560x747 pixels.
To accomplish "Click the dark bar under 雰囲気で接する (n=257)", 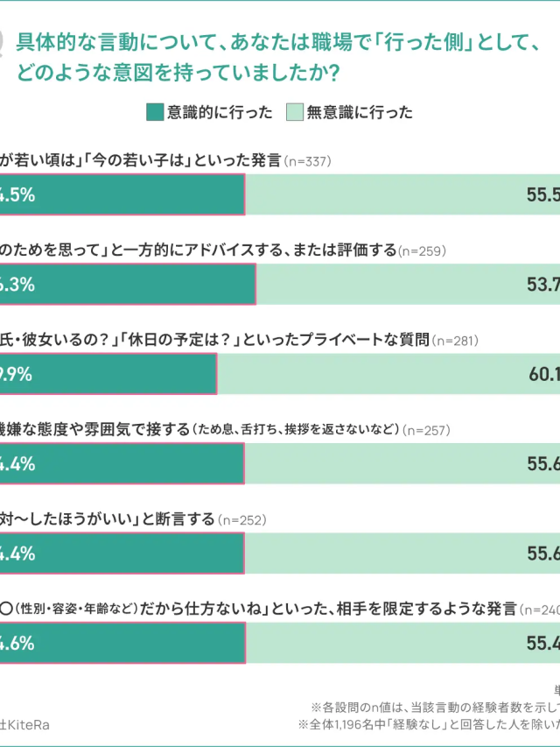I will tap(122, 464).
